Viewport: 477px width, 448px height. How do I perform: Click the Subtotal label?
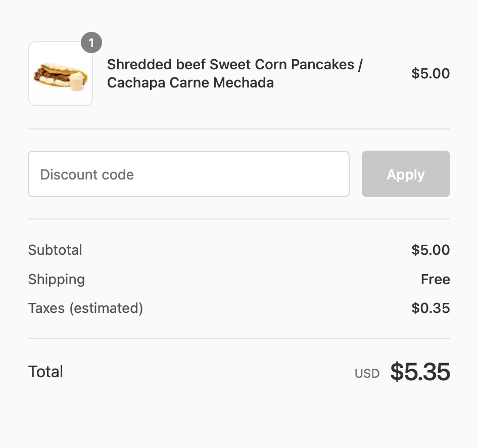(x=55, y=250)
